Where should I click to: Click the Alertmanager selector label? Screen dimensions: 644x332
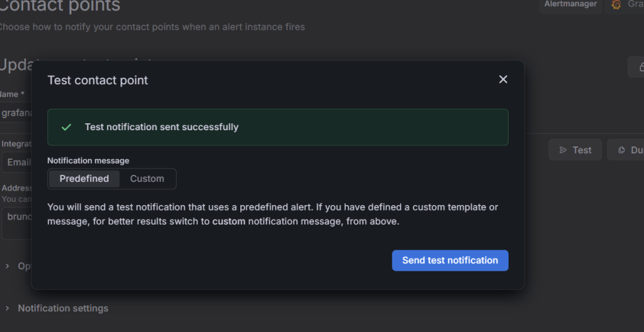coord(570,4)
